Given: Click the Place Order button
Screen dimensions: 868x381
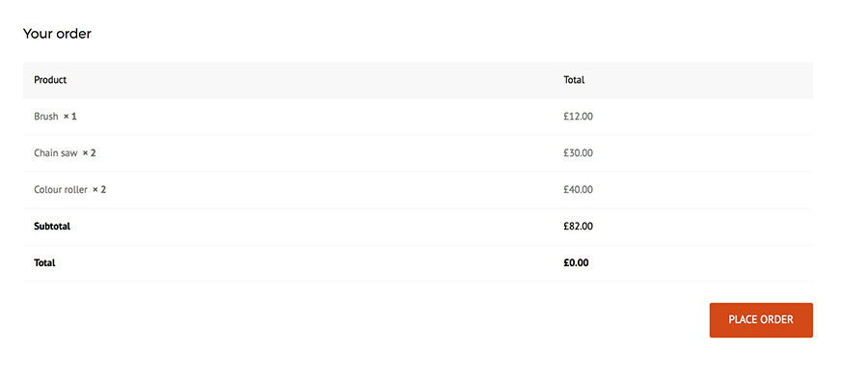Looking at the screenshot, I should [x=761, y=320].
